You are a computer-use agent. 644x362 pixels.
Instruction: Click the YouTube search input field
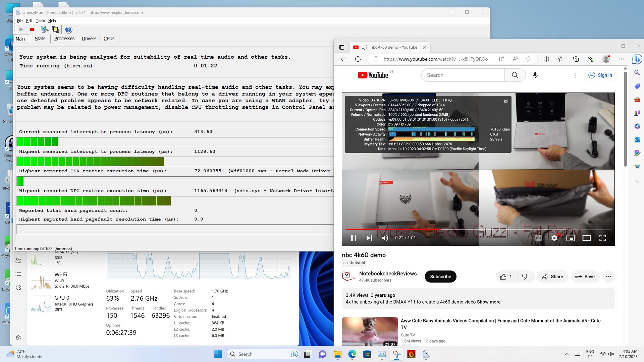[x=463, y=75]
